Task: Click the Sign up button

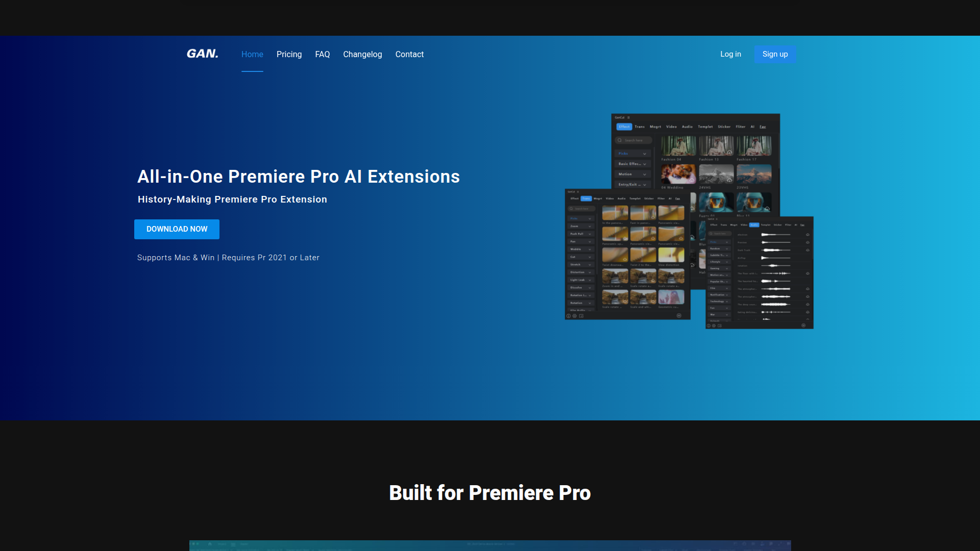Action: [775, 54]
